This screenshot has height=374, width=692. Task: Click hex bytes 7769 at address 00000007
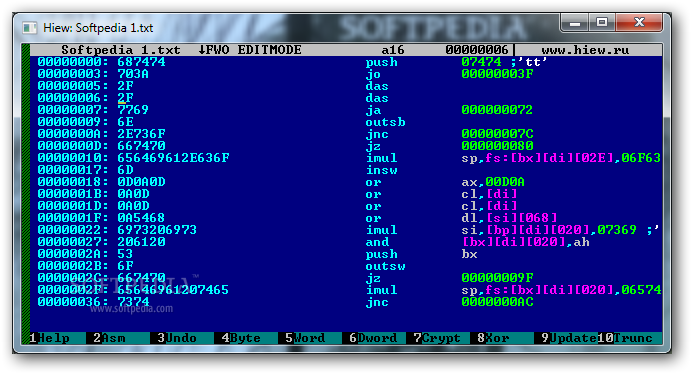click(x=133, y=110)
